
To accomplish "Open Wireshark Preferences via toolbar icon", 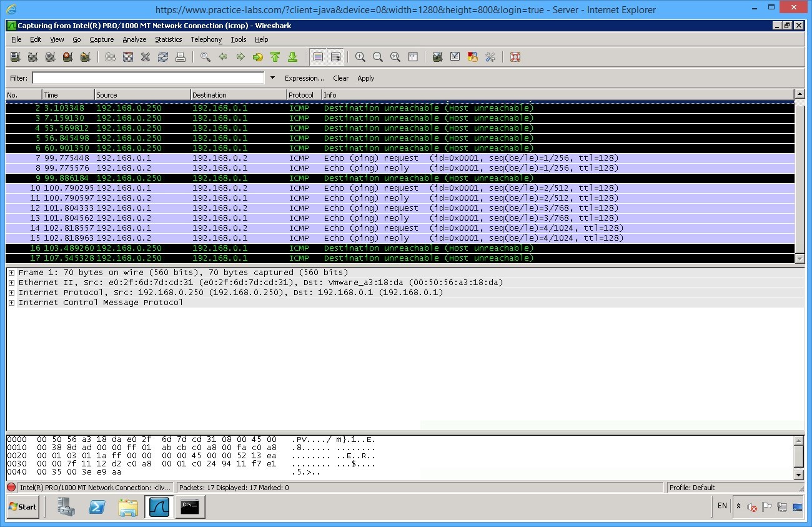I will 489,57.
